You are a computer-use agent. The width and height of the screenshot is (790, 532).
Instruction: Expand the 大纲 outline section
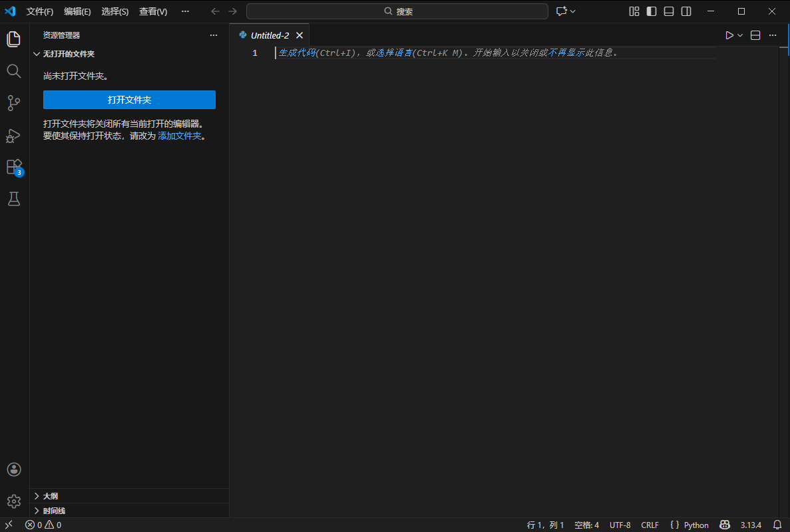pos(50,496)
